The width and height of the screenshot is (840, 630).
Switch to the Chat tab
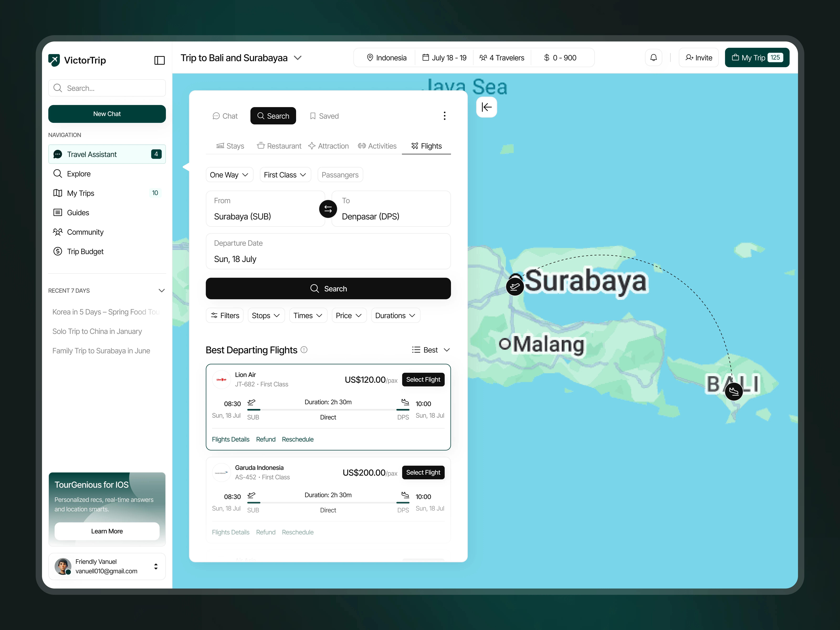pyautogui.click(x=225, y=116)
